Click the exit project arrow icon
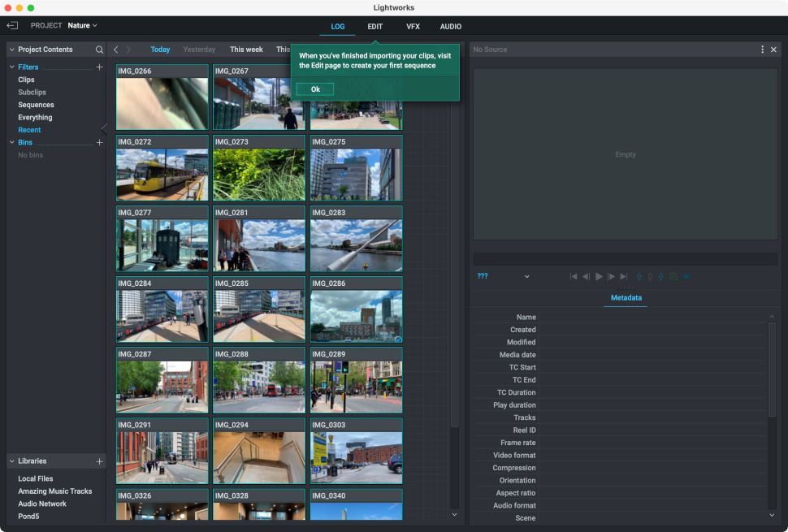This screenshot has height=532, width=788. pyautogui.click(x=13, y=25)
